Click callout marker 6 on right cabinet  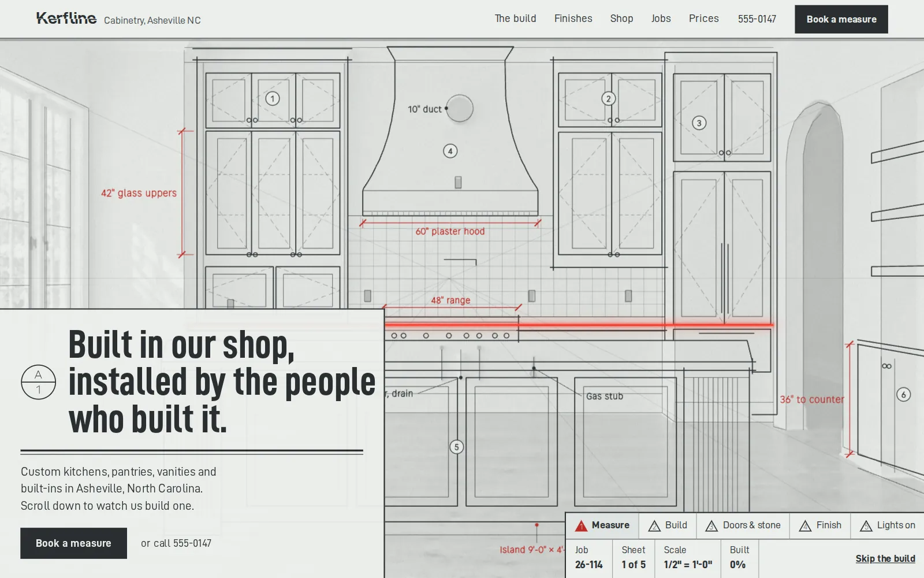pyautogui.click(x=904, y=395)
